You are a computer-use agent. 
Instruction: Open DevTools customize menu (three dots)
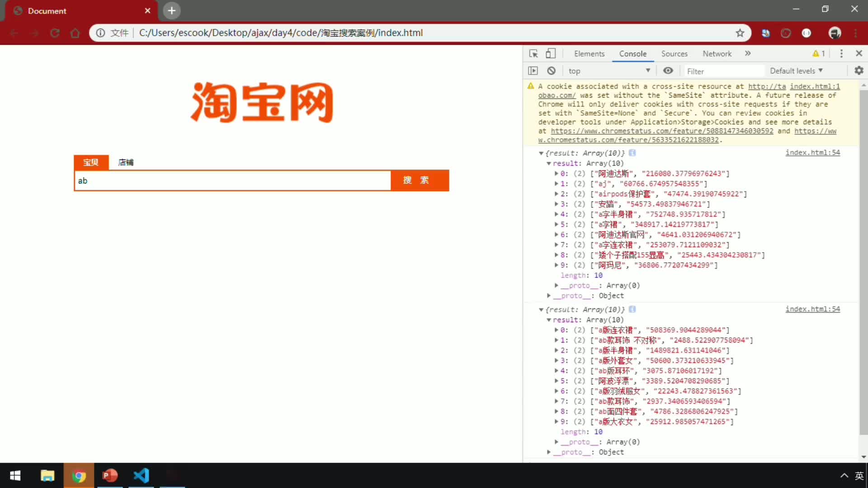[841, 54]
